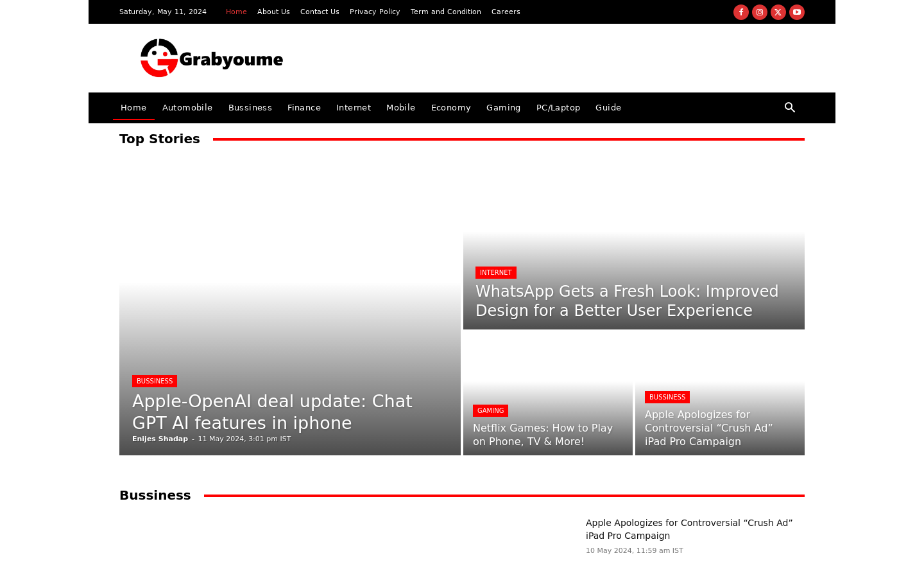Click BUSSINESS tag on Crush Ad story
Screen dimensions: 924x578
click(667, 397)
